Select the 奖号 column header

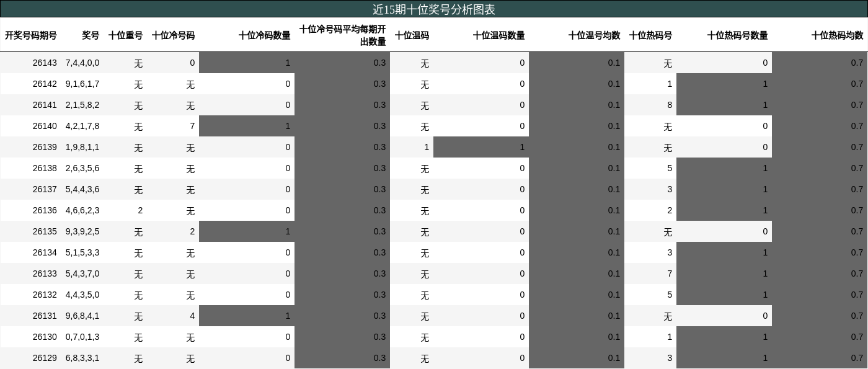point(91,35)
